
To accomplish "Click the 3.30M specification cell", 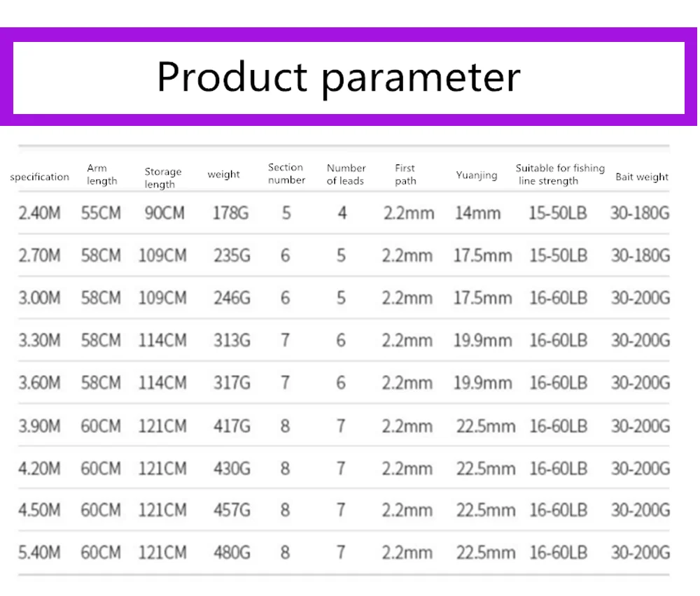I will tap(39, 341).
